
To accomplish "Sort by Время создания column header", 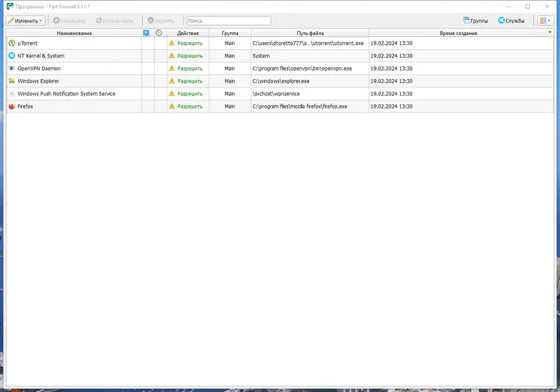I will click(x=458, y=33).
